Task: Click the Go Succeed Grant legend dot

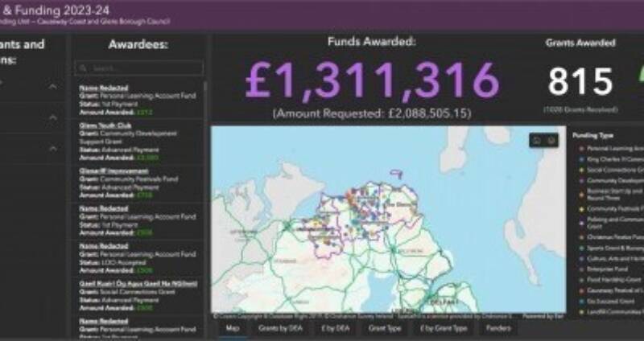Action: coord(580,300)
